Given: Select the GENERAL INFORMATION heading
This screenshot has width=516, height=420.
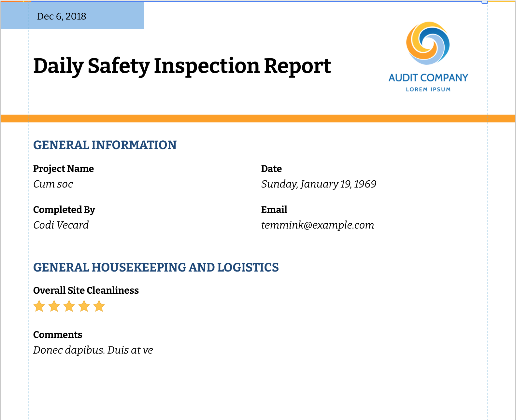Looking at the screenshot, I should coord(105,145).
